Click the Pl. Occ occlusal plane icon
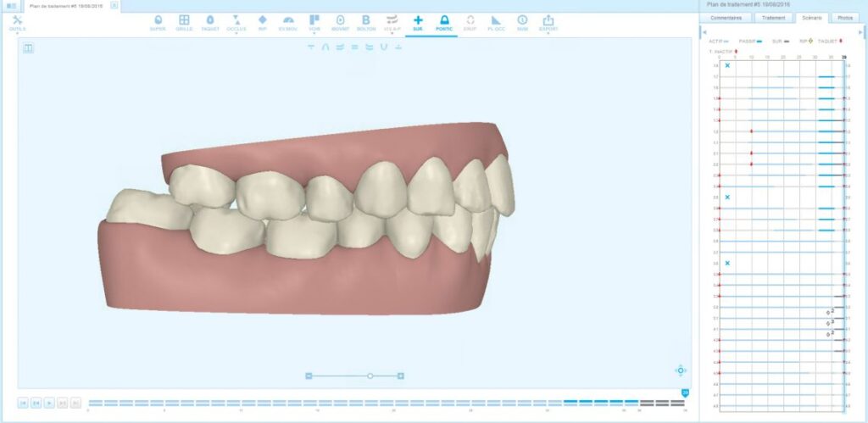The height and width of the screenshot is (423, 868). 496,22
